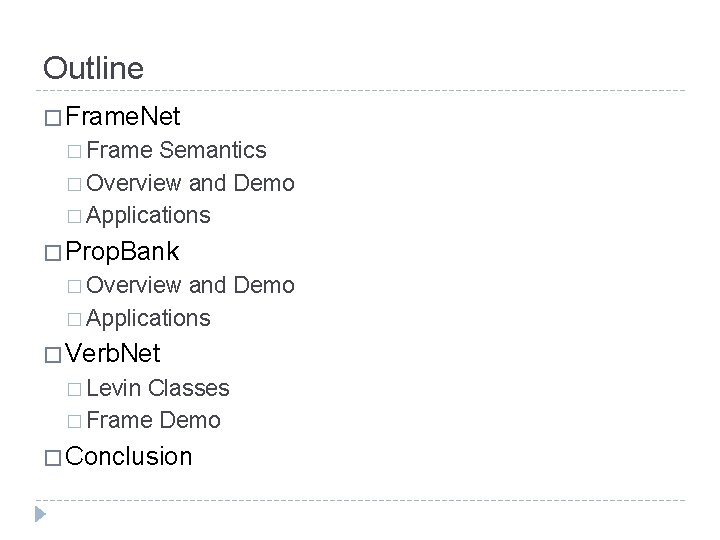Click Overview and Demo under PropBank
The width and height of the screenshot is (720, 540).
coord(190,285)
